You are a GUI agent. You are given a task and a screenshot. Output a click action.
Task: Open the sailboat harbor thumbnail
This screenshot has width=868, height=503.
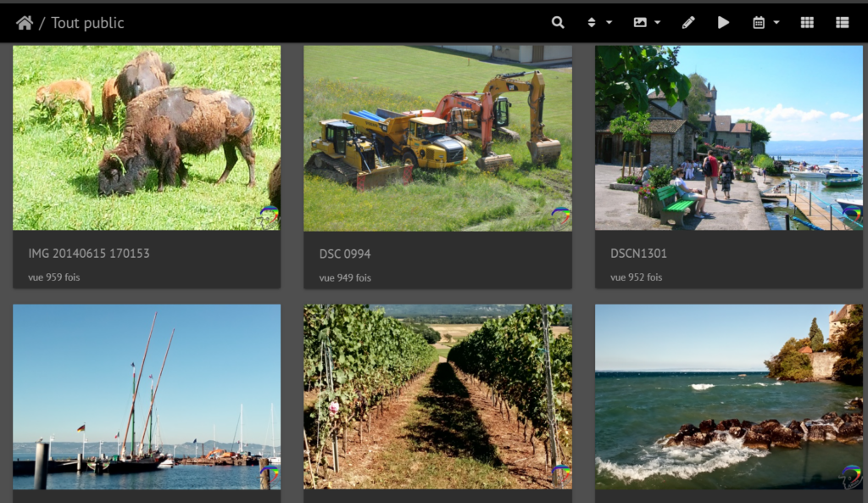pyautogui.click(x=146, y=396)
